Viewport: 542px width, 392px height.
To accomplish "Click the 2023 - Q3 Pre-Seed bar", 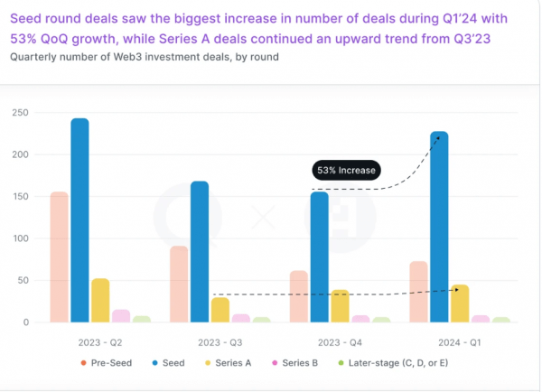I will tap(179, 285).
